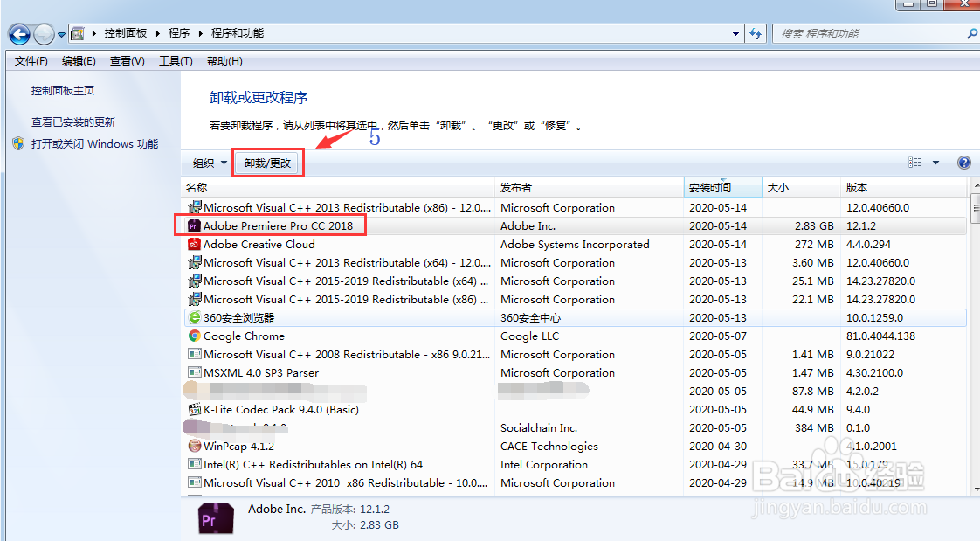The width and height of the screenshot is (980, 541).
Task: Click the large Pr icon in details pane
Action: point(216,518)
